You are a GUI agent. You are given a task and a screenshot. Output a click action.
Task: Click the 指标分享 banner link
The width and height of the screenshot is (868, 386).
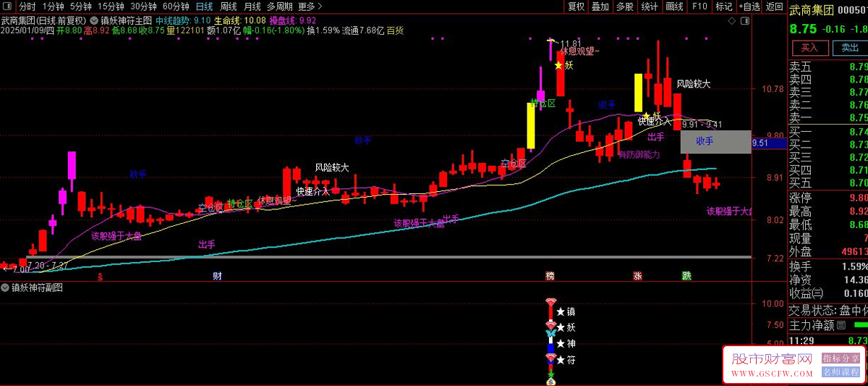click(x=841, y=358)
